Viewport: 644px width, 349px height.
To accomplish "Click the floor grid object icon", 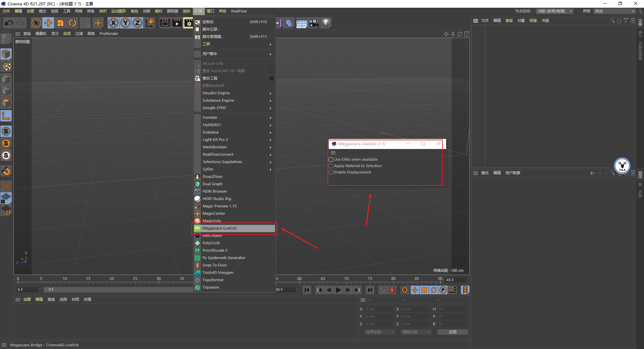I will [302, 23].
